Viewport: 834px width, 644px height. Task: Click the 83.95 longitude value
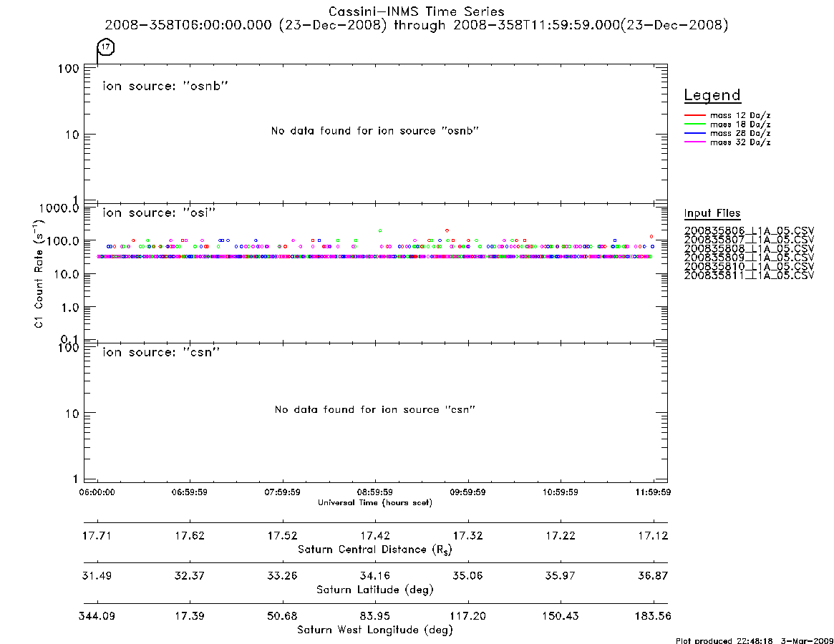[x=375, y=616]
